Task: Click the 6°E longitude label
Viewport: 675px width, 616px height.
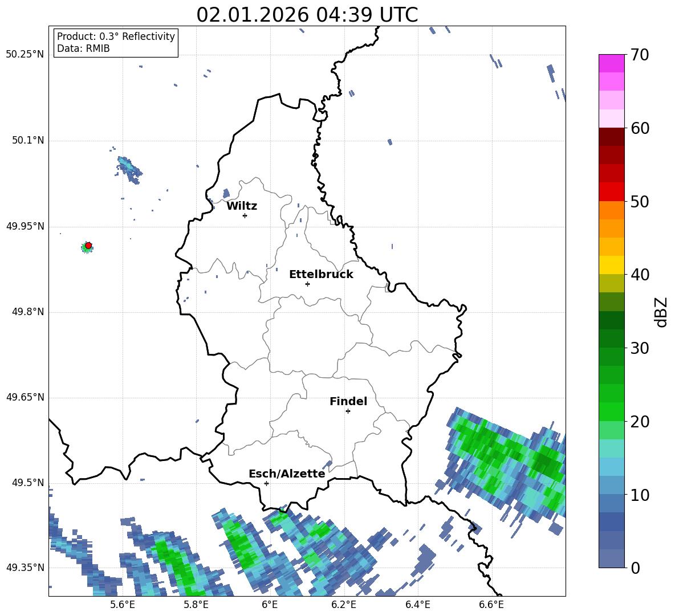Action: [270, 605]
